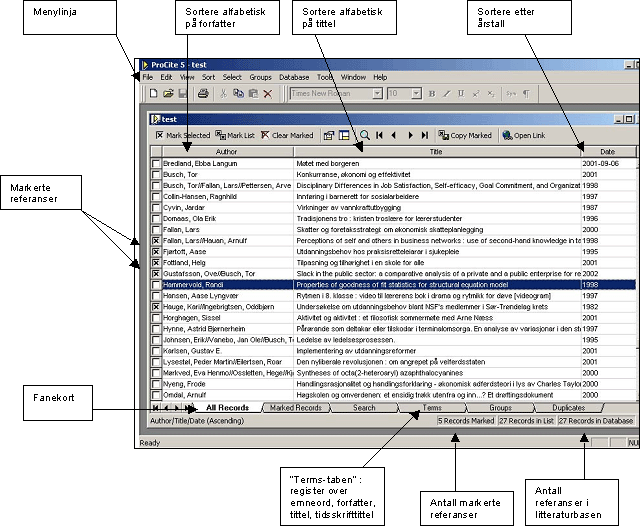Switch to the Duplicates tab

tap(569, 408)
